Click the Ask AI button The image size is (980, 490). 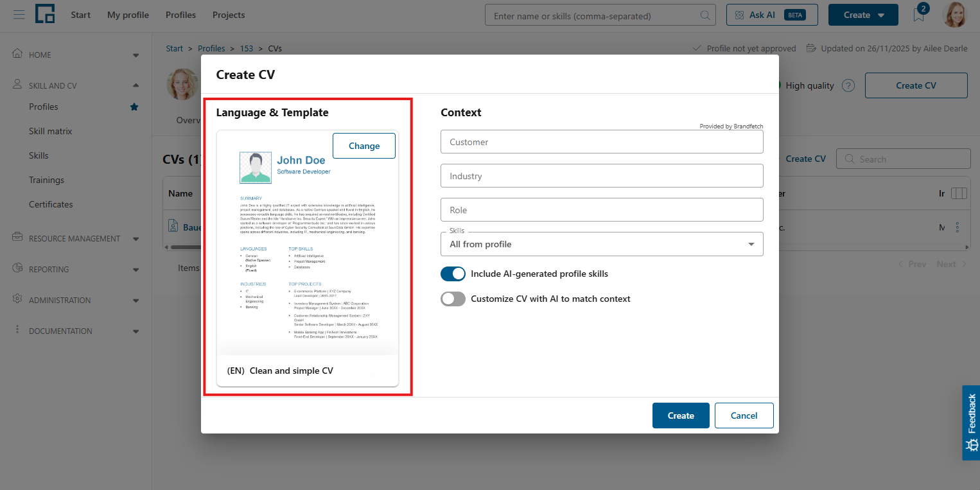tap(772, 15)
